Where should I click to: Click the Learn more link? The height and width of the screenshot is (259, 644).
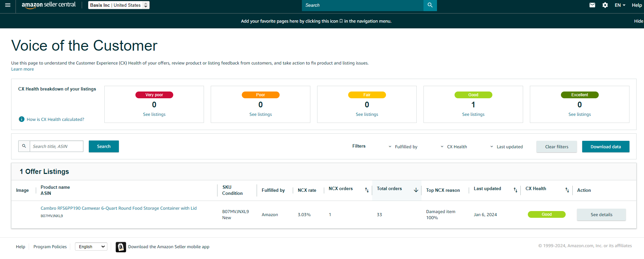point(23,69)
